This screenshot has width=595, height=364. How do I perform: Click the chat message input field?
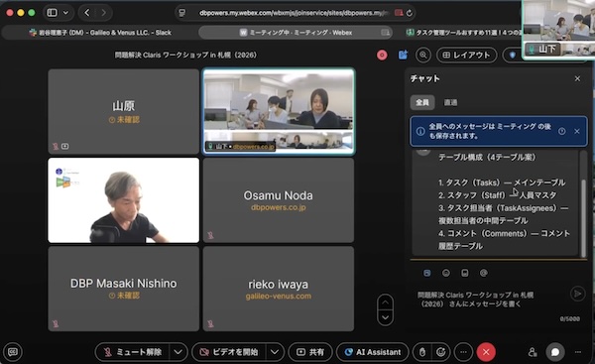tap(490, 300)
